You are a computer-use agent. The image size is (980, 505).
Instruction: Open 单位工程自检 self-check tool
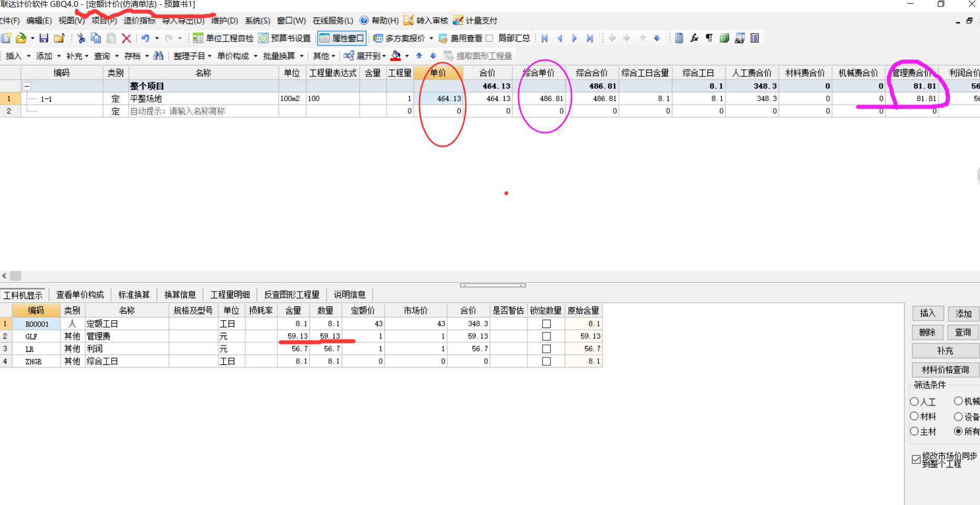[223, 38]
